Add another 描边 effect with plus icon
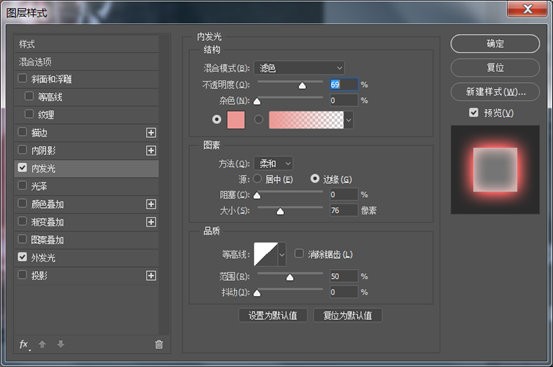This screenshot has height=367, width=553. [151, 133]
